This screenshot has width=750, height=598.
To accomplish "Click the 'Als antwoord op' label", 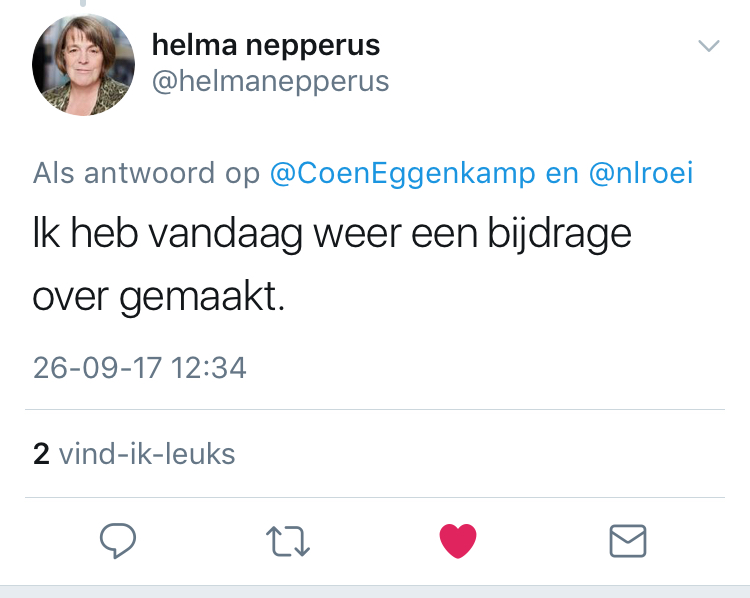I will click(147, 173).
